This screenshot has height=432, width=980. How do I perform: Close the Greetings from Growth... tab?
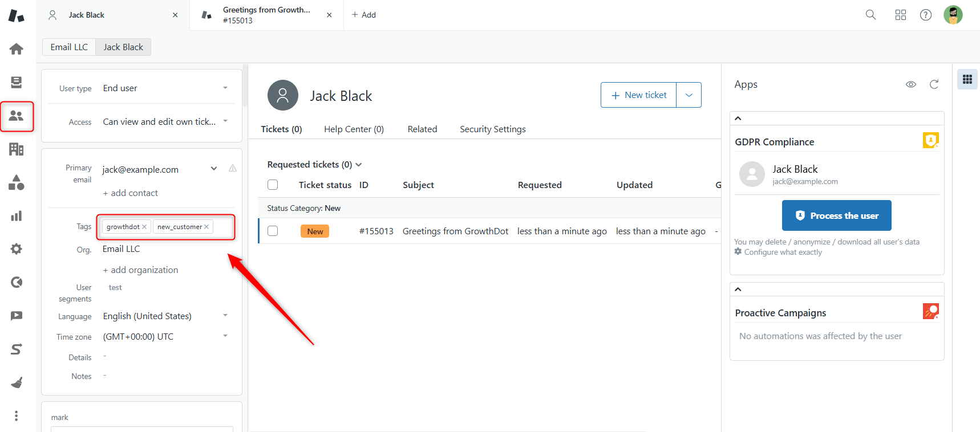click(329, 15)
